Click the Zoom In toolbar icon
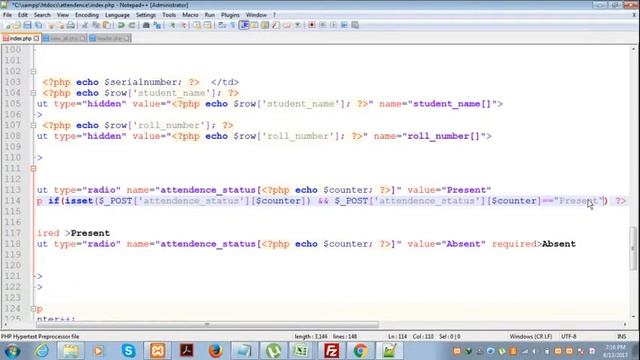This screenshot has width=640, height=360. point(172,25)
